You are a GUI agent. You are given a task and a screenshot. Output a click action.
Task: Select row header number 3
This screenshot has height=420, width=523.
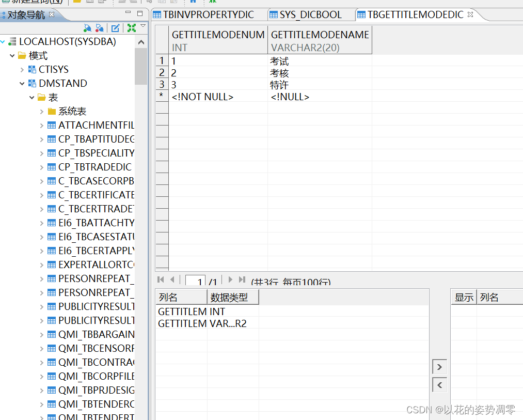[162, 85]
